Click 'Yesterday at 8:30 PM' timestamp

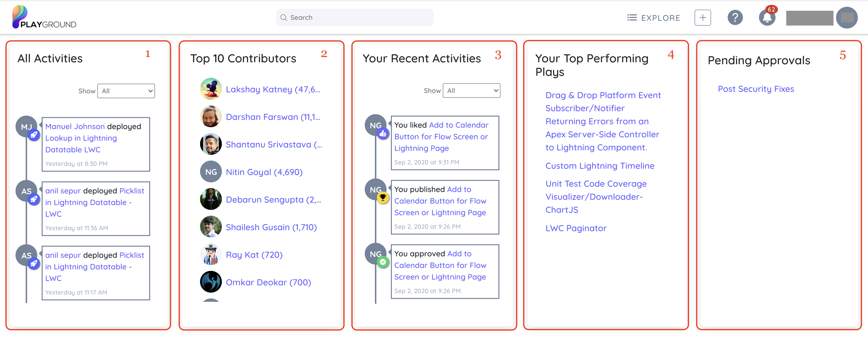pos(76,164)
